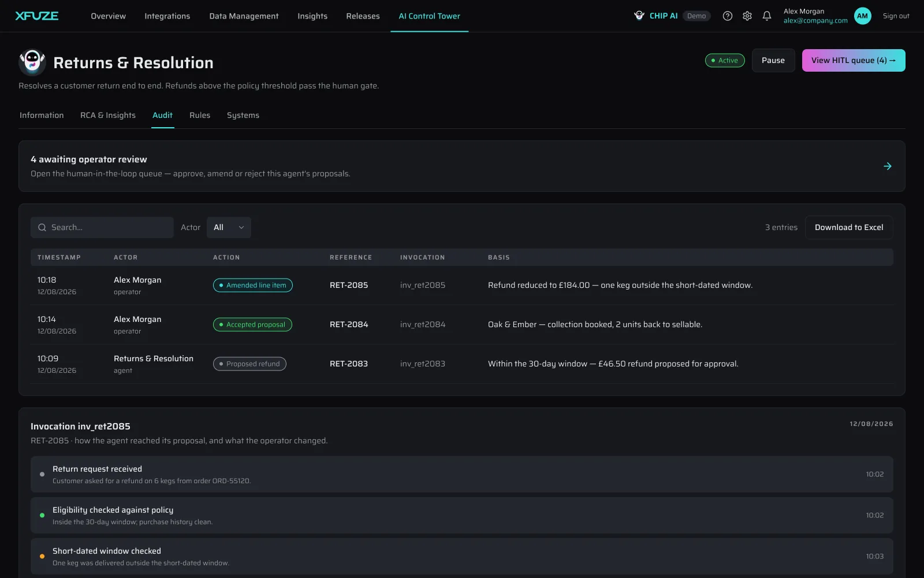
Task: Open the Return request received step
Action: click(x=462, y=475)
